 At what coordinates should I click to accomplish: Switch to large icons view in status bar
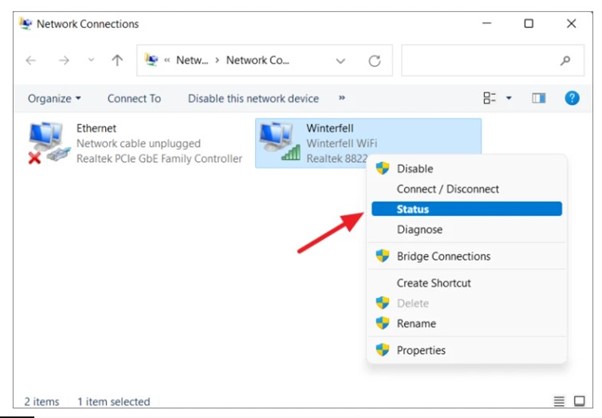(x=577, y=401)
